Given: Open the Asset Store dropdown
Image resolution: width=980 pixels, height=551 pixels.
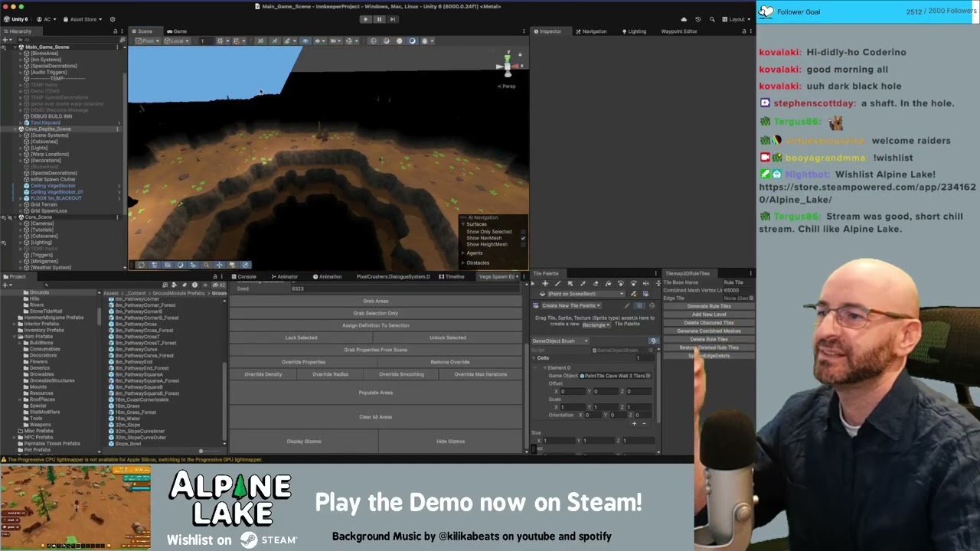Looking at the screenshot, I should [x=83, y=19].
